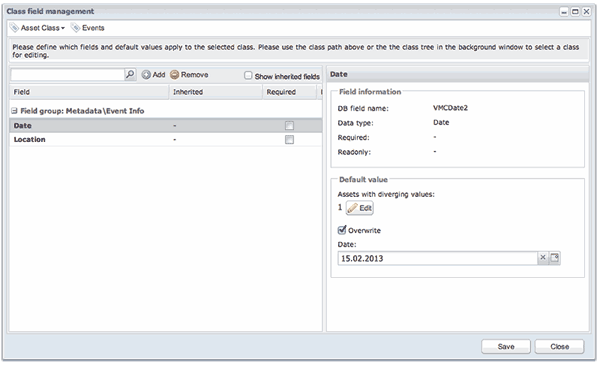Image resolution: width=600 pixels, height=365 pixels.
Task: Tick Required checkbox for Date row
Action: tap(289, 125)
